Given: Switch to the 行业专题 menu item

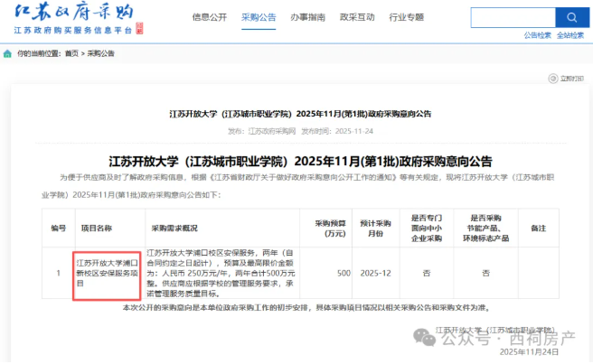Looking at the screenshot, I should coord(408,17).
